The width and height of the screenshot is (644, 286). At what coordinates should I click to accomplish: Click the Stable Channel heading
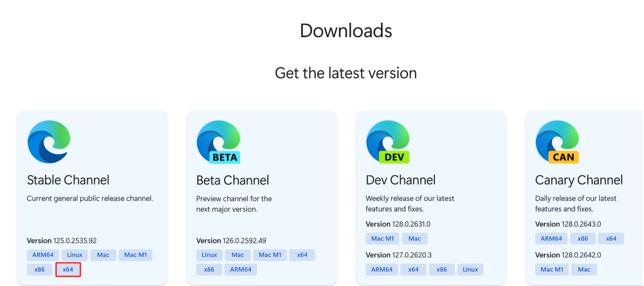[x=68, y=180]
